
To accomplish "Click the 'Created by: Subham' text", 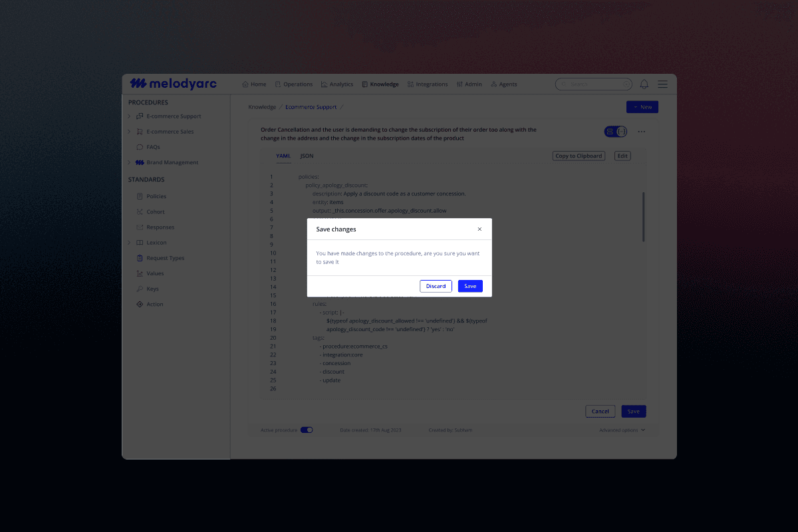I will [x=451, y=430].
